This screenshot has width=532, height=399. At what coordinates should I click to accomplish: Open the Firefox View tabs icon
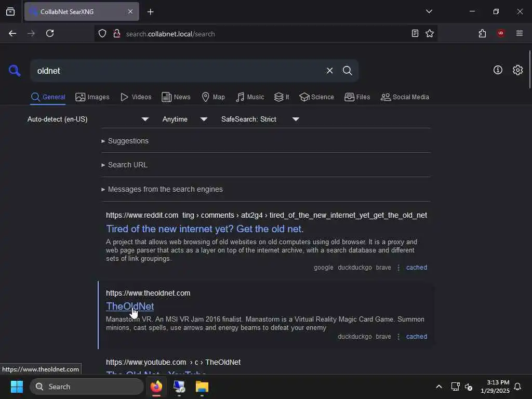tap(10, 11)
